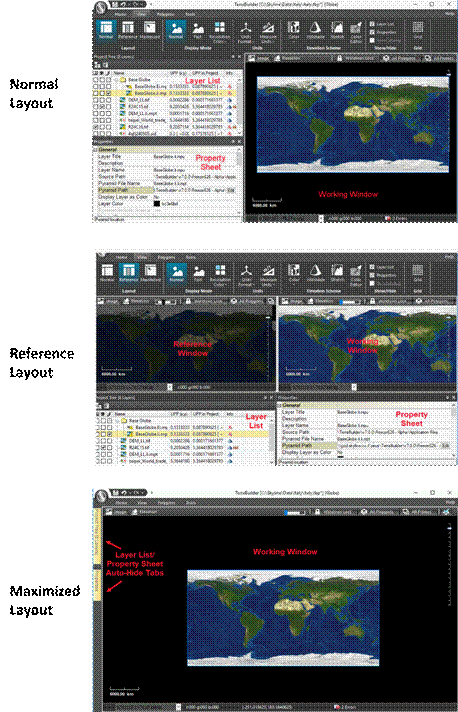Click the black Layer Color swatch in the top Property Sheet
The image size is (458, 712).
click(x=157, y=203)
